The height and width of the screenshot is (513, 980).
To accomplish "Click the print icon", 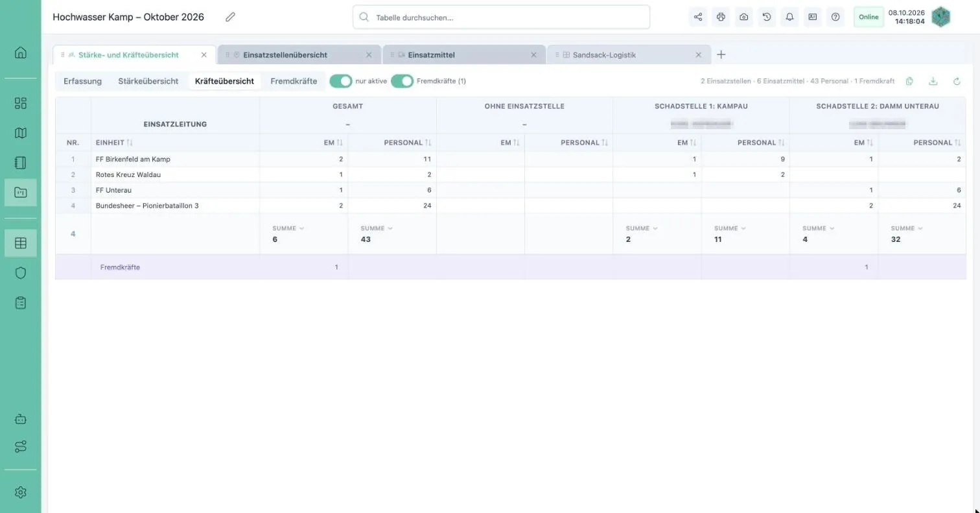I will pos(721,17).
